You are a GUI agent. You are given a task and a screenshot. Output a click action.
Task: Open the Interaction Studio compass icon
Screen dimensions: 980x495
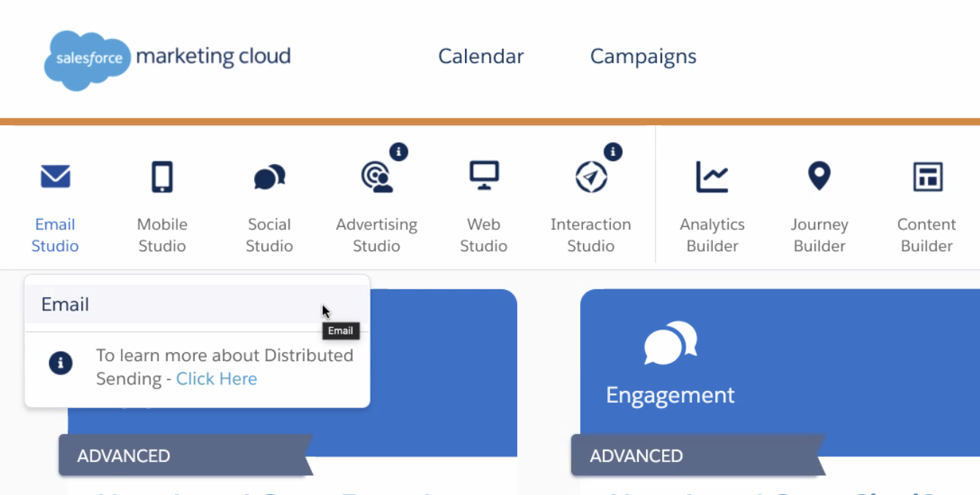(591, 176)
